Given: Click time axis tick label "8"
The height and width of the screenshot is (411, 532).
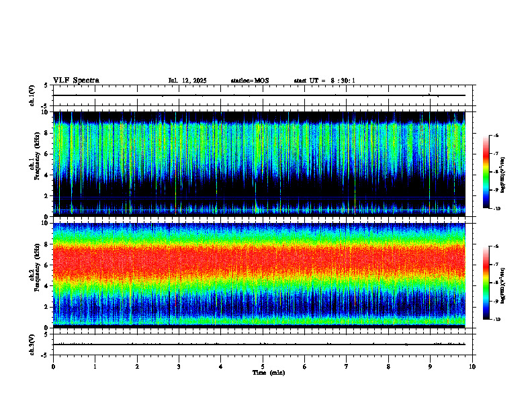Looking at the screenshot, I should click(x=388, y=367).
